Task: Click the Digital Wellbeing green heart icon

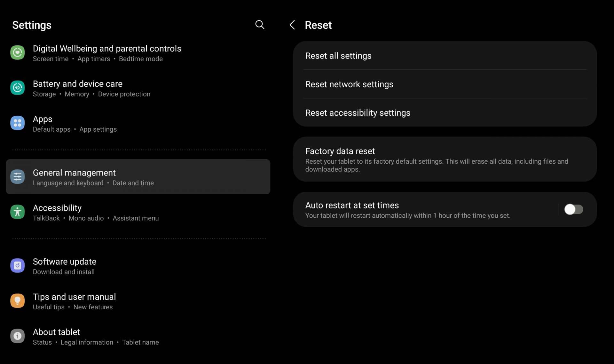Action: pyautogui.click(x=17, y=53)
